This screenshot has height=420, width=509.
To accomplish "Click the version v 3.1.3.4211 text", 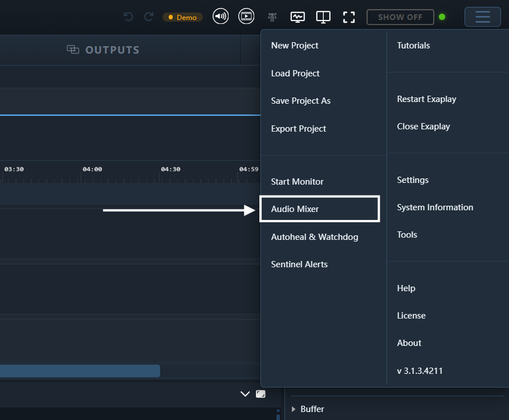I will 420,370.
